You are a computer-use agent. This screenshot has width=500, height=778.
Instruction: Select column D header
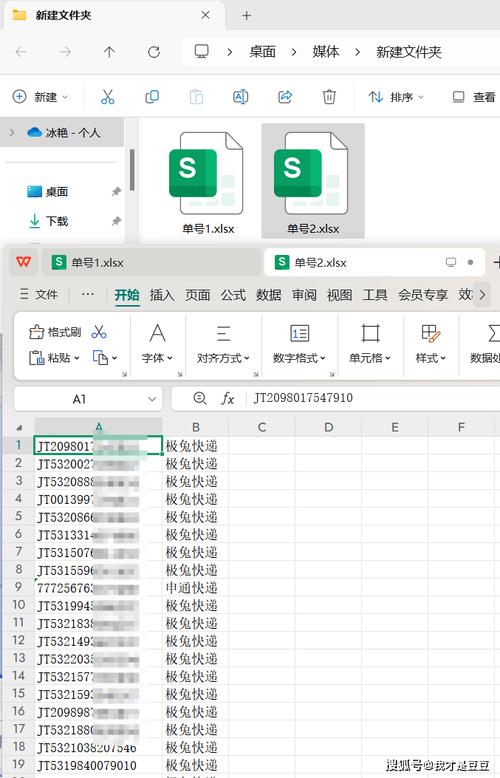coord(328,427)
